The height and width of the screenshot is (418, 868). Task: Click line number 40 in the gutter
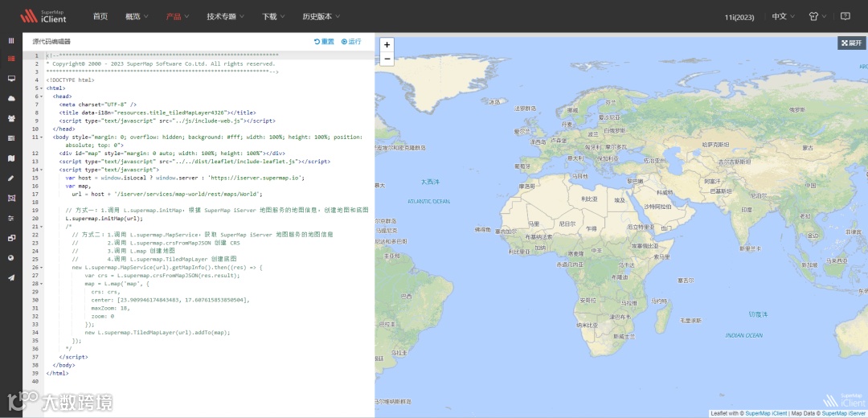(x=35, y=382)
